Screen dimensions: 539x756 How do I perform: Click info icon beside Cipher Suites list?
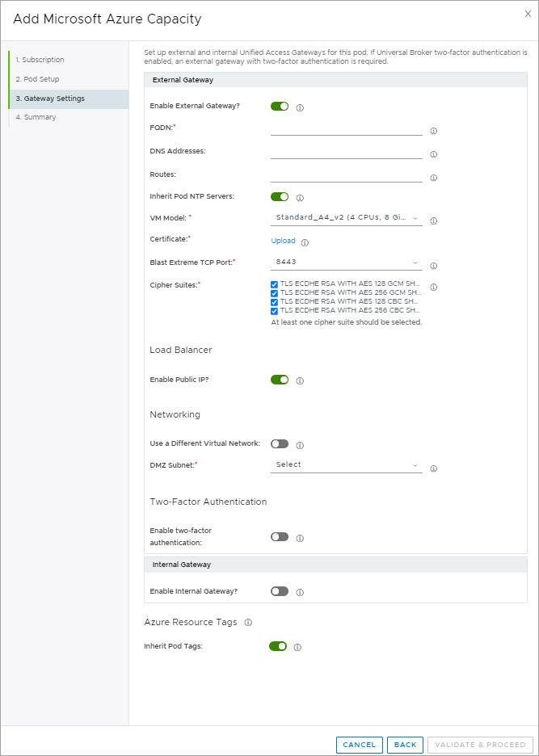pyautogui.click(x=433, y=287)
